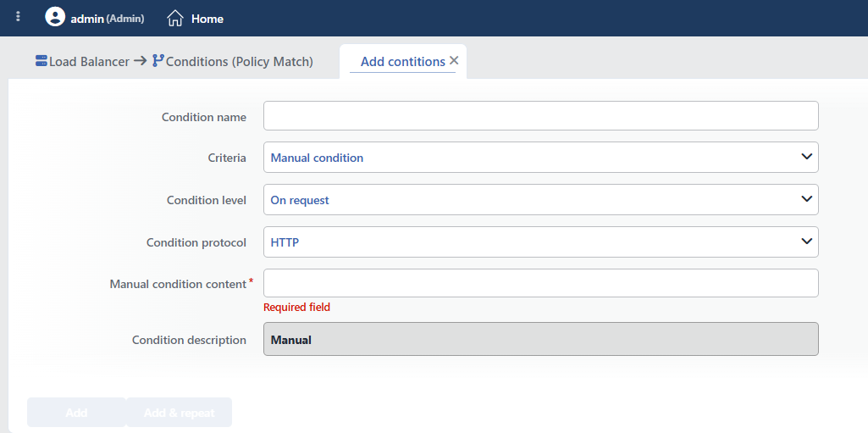Click the Manual condition content label
Viewport: 868px width, 433px height.
pyautogui.click(x=178, y=284)
